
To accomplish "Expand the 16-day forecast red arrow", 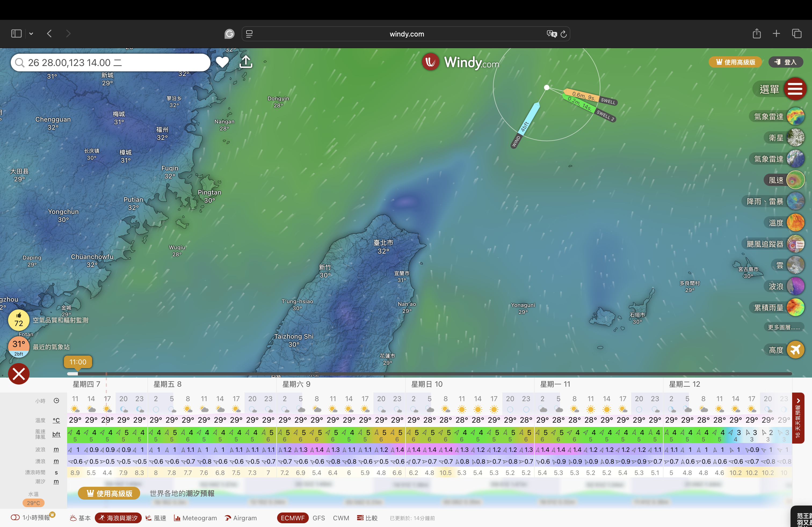I will [x=798, y=418].
